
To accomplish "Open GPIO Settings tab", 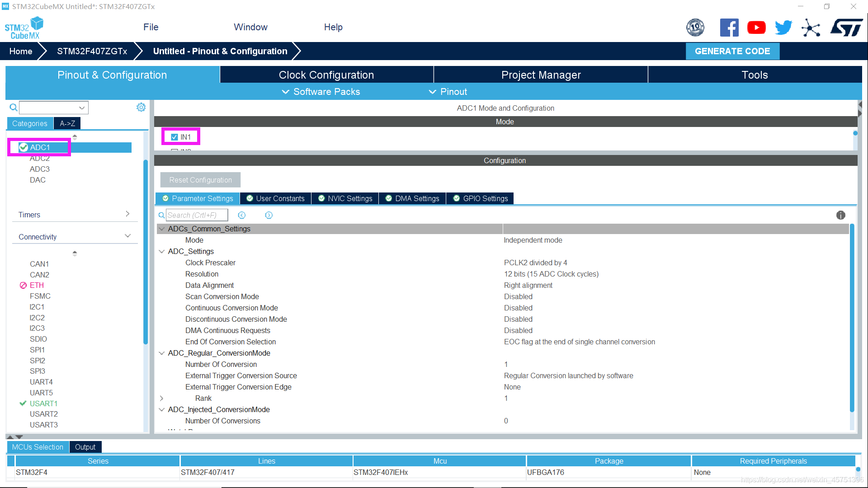I will [x=480, y=198].
